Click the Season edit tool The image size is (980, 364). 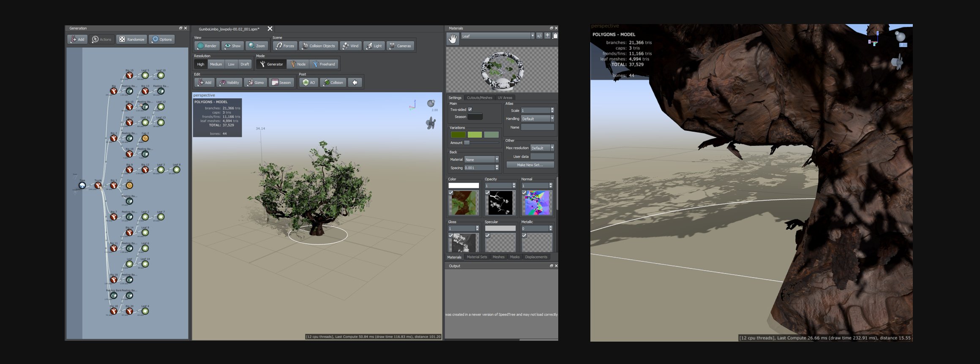tap(281, 82)
